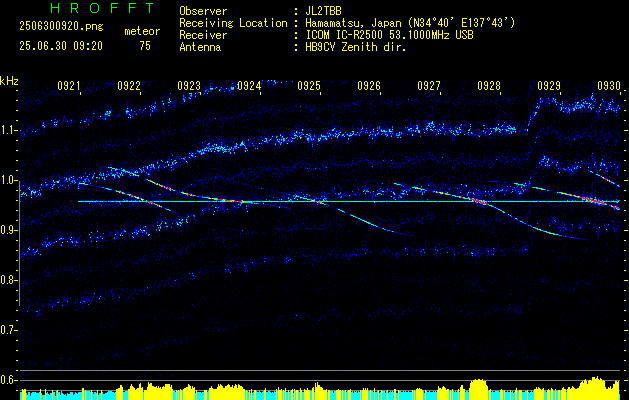Click the 0929 time marker
Screen dimensions: 629x400
(549, 85)
